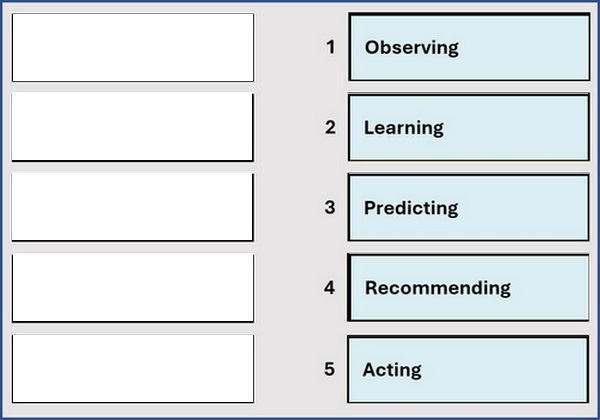The image size is (600, 420).
Task: Click the empty box left of Observing
Action: (x=133, y=47)
